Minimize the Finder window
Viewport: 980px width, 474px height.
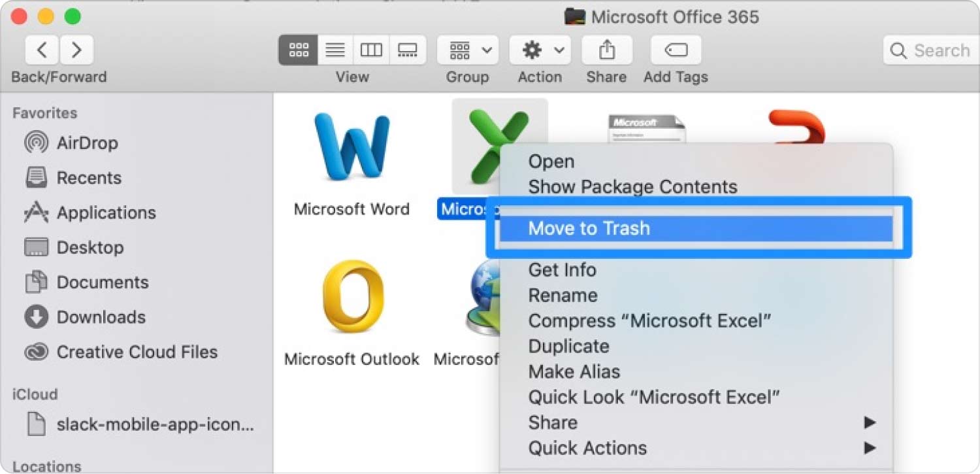coord(46,16)
